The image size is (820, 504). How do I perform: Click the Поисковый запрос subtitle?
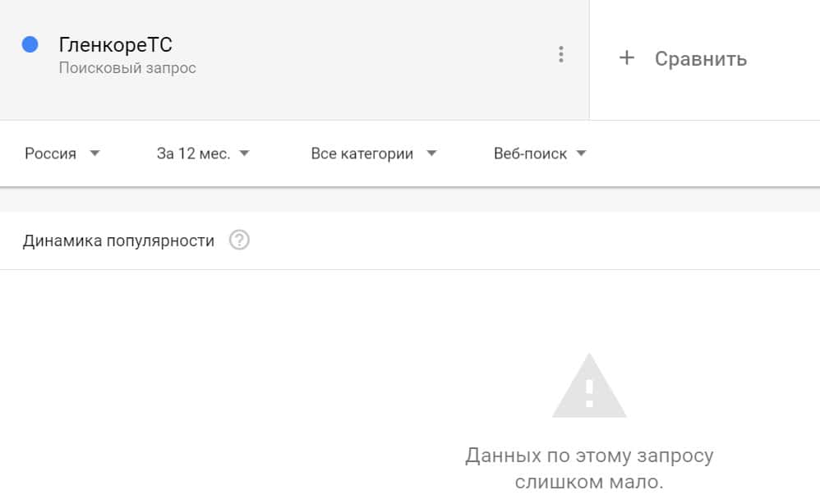127,68
